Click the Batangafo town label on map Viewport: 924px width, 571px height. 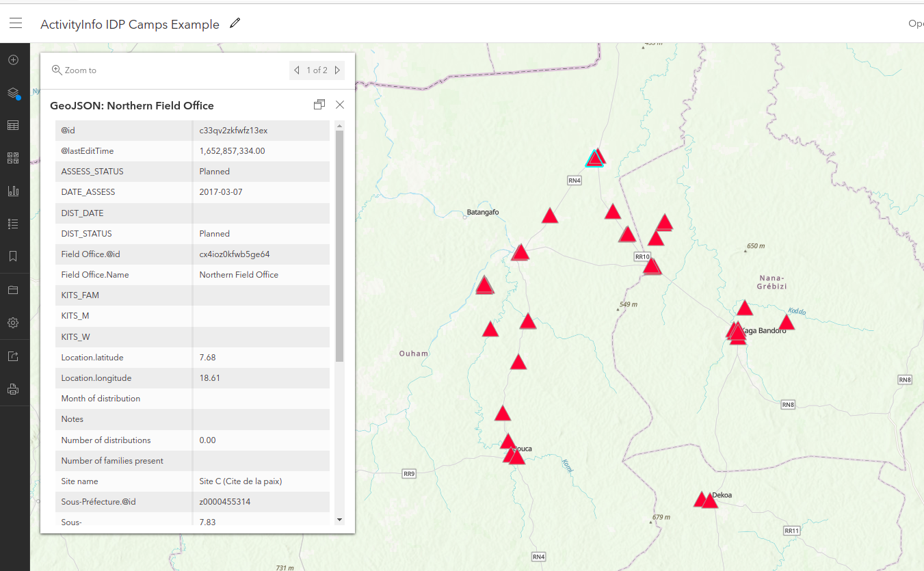click(x=483, y=213)
